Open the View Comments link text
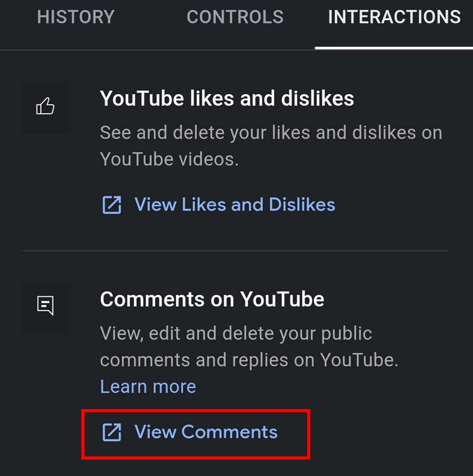473x476 pixels. coord(206,432)
